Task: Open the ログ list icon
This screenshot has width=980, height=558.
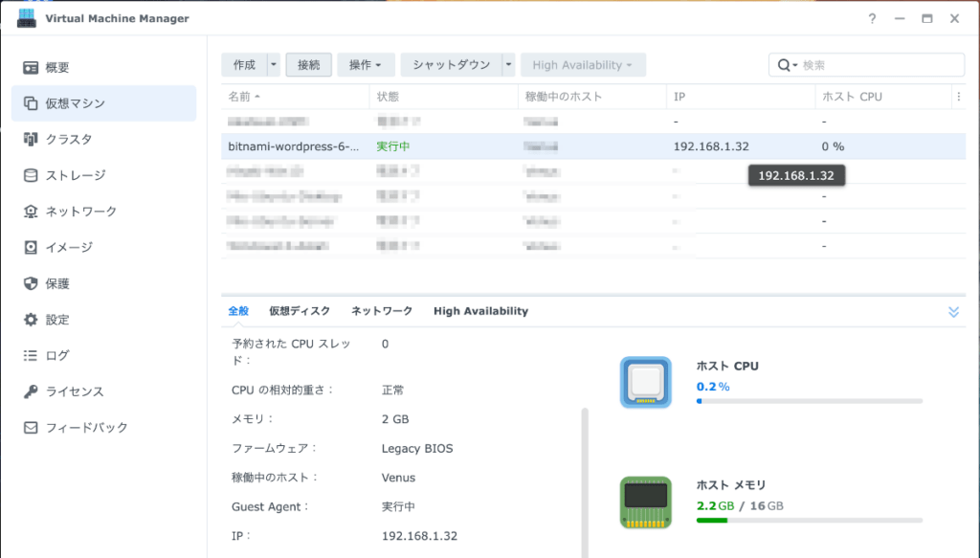Action: pos(30,355)
